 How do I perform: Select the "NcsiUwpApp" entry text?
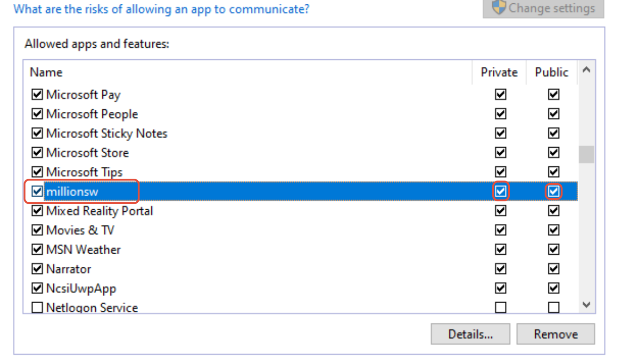click(x=81, y=288)
